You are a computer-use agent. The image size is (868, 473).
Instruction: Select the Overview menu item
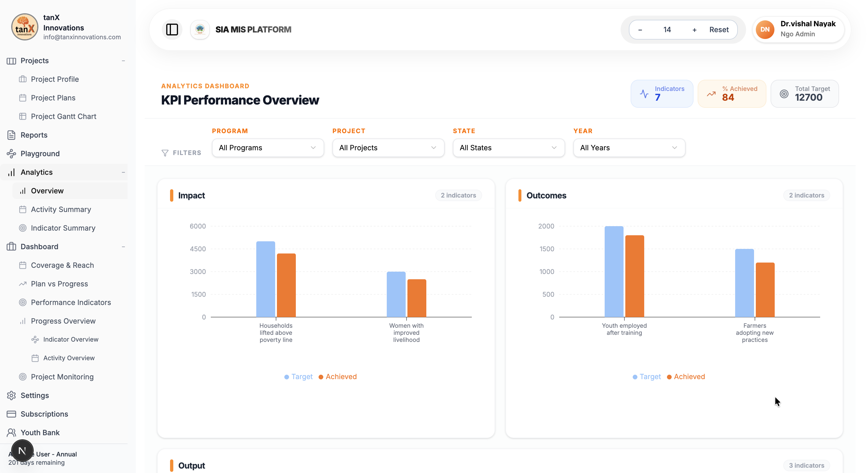pyautogui.click(x=70, y=191)
